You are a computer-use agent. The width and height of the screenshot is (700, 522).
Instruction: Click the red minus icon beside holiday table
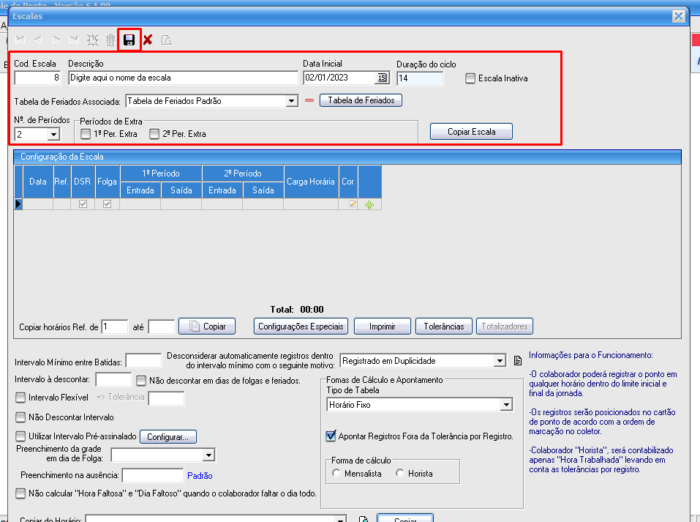click(x=309, y=101)
